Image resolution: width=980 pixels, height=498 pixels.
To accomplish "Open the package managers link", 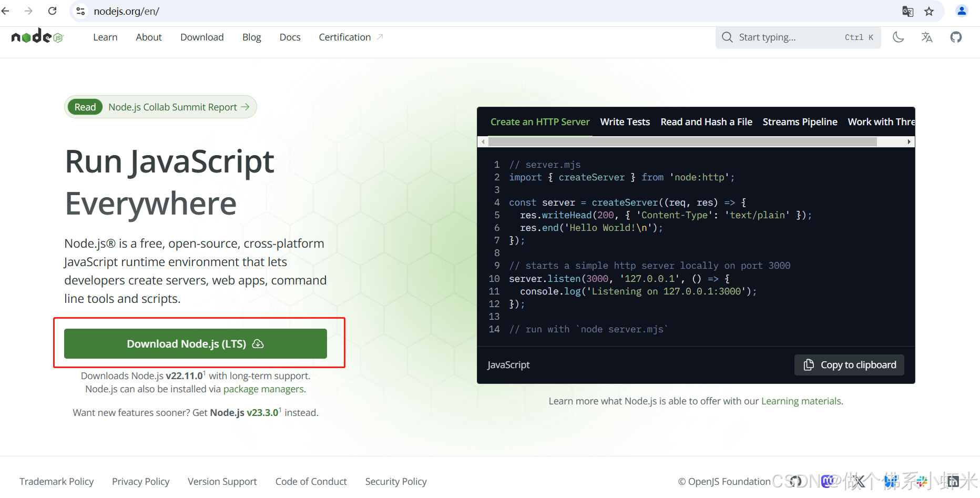I will tap(263, 389).
